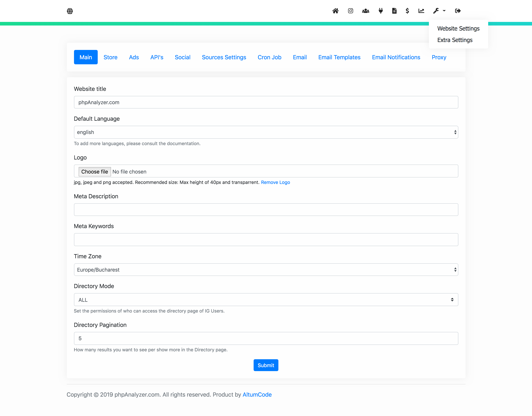532x416 pixels.
Task: Select the lightning bolt icon
Action: tap(380, 11)
